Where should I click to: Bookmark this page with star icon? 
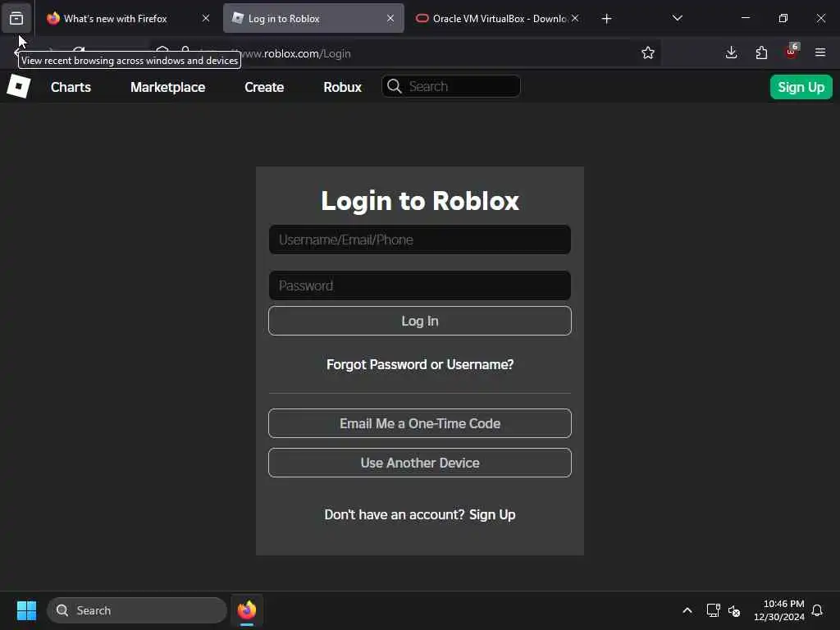(648, 52)
